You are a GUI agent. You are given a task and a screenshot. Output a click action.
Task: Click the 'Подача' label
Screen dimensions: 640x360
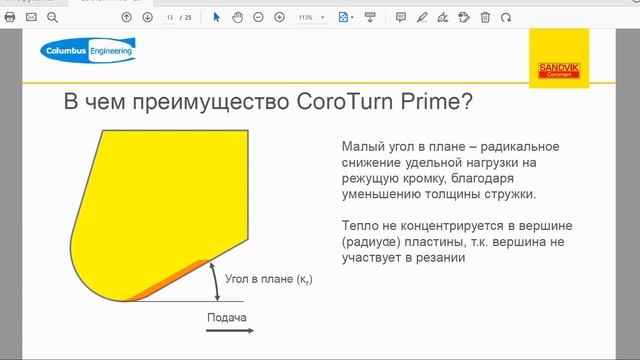[227, 318]
